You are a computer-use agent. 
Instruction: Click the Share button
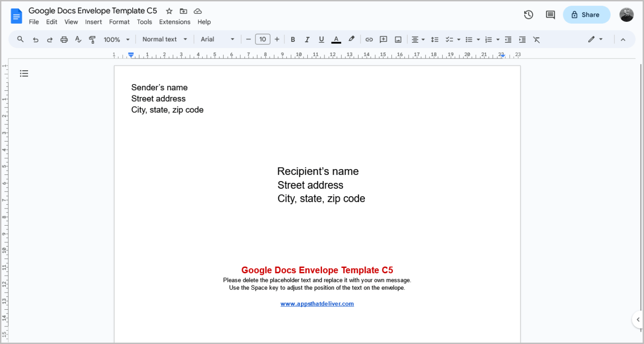pos(586,15)
